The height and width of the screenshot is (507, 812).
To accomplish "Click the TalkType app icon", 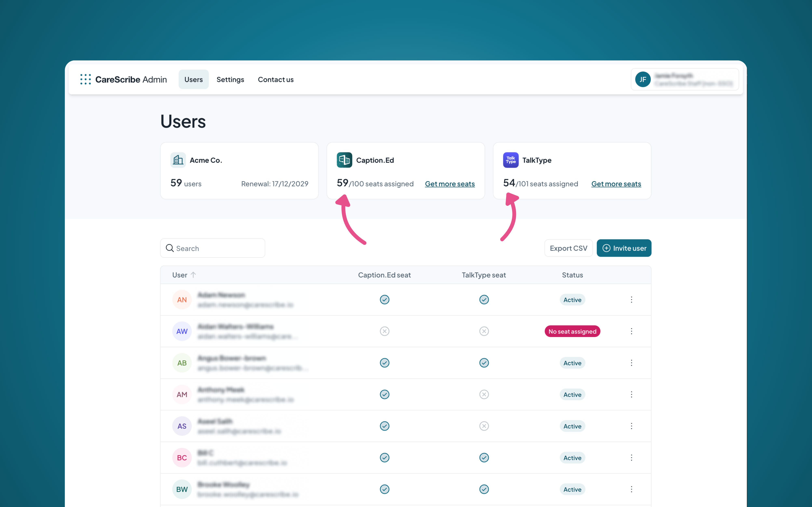I will pos(510,160).
